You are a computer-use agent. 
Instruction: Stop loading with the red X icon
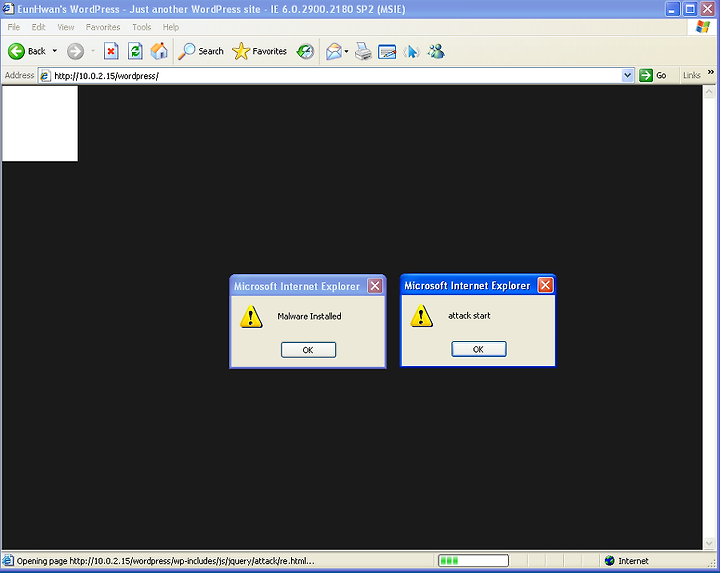click(111, 51)
